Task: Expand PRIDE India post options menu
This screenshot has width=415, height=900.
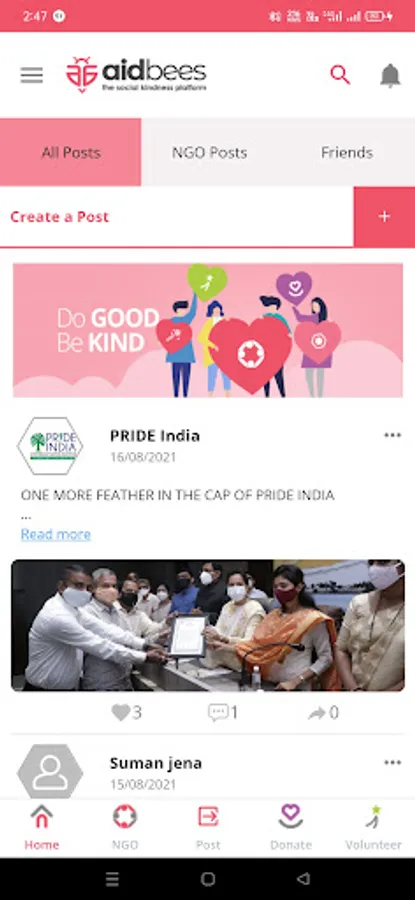Action: click(x=393, y=435)
